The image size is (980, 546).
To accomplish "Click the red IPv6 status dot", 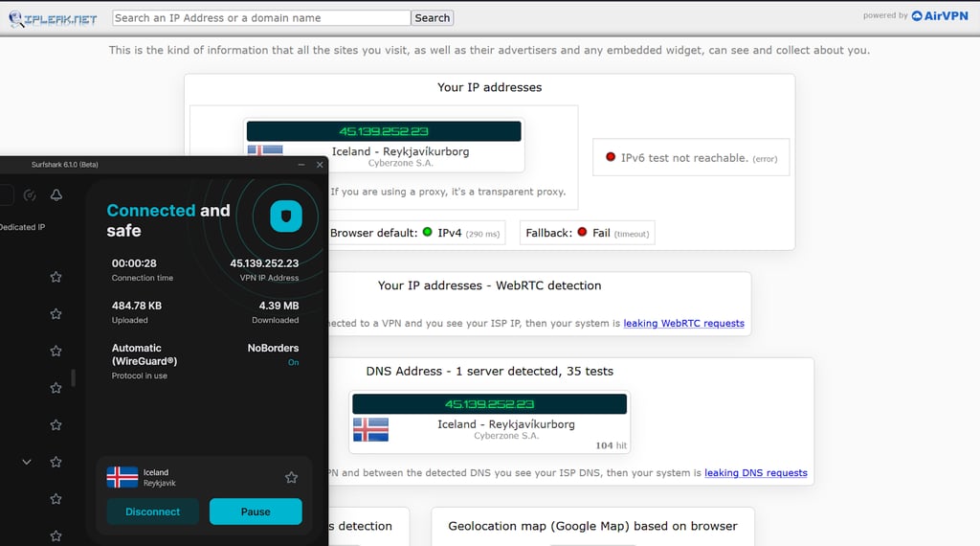I will pyautogui.click(x=611, y=157).
